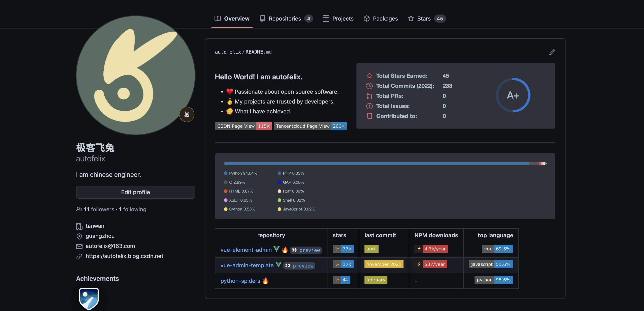Click the Python 94.64% color dot
The width and height of the screenshot is (644, 311).
[225, 173]
